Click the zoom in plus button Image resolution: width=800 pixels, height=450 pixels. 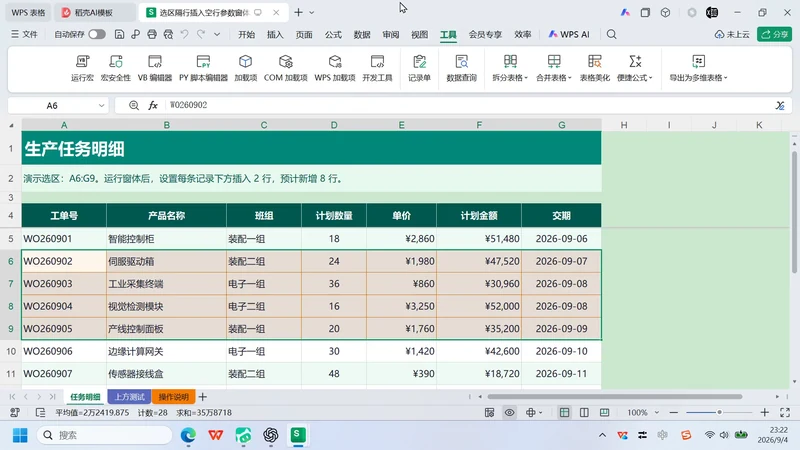click(x=764, y=412)
